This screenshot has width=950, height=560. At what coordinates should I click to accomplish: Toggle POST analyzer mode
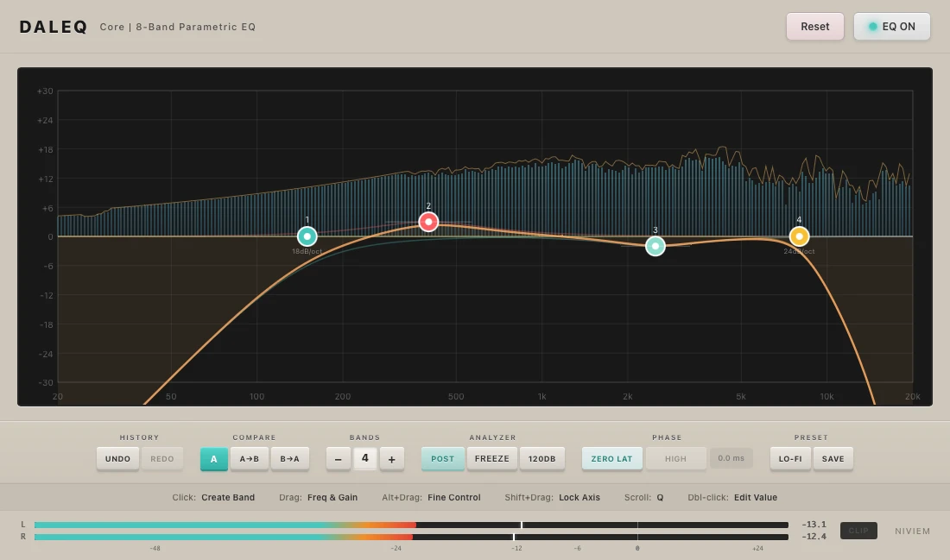tap(442, 459)
